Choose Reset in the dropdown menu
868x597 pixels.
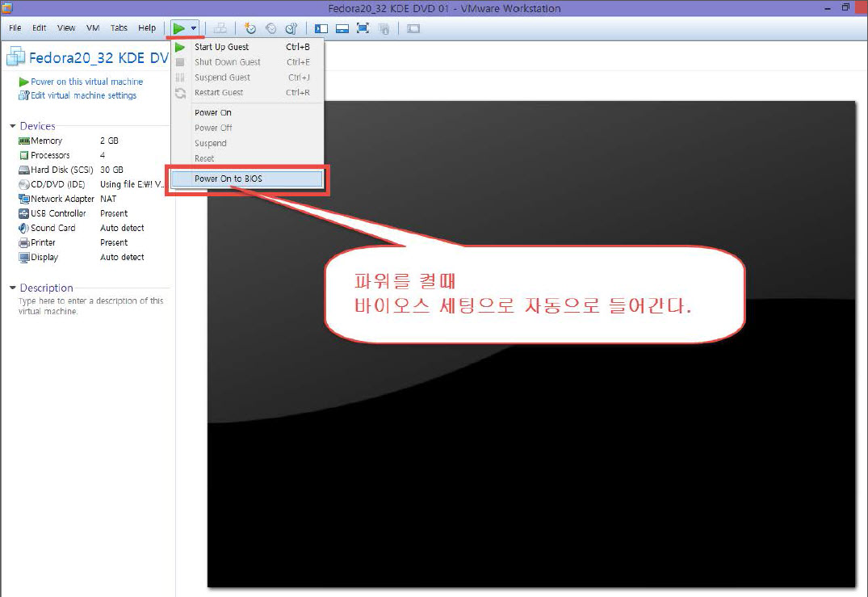coord(247,158)
